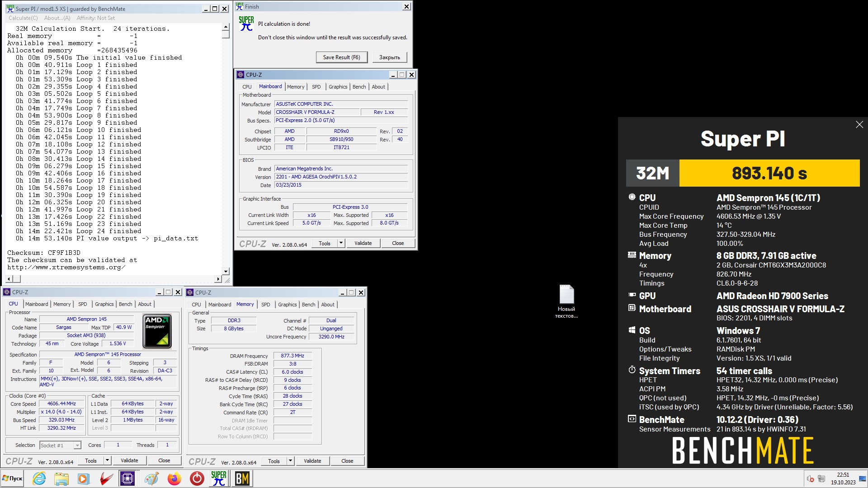Click Super PI horizontal scroll-left arrow
868x488 pixels.
pyautogui.click(x=9, y=279)
